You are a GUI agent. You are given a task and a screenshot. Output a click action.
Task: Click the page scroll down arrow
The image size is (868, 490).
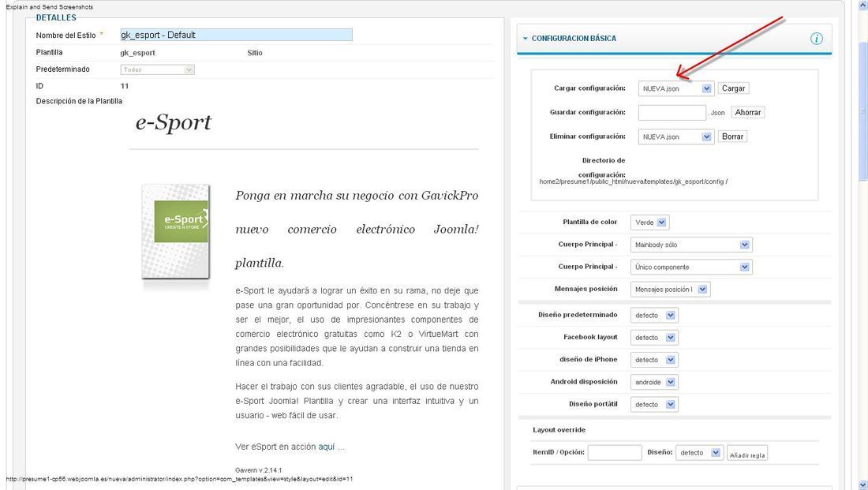click(862, 484)
